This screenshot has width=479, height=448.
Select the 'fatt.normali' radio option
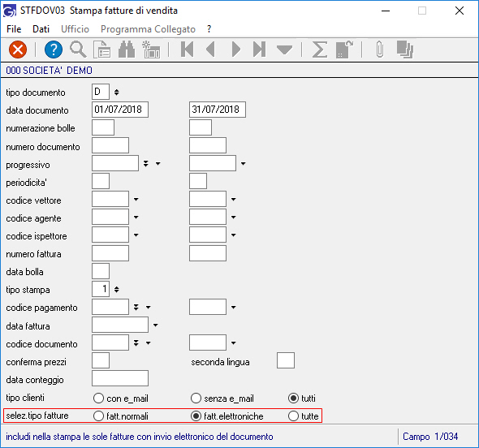tap(99, 416)
